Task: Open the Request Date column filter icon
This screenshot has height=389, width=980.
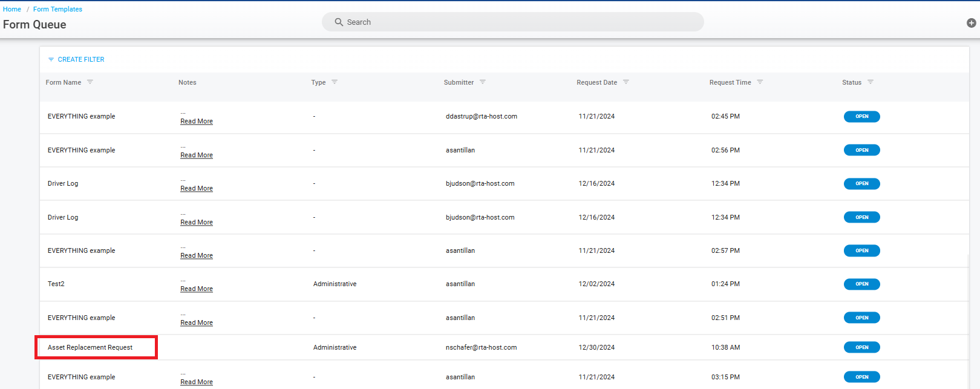Action: (626, 82)
